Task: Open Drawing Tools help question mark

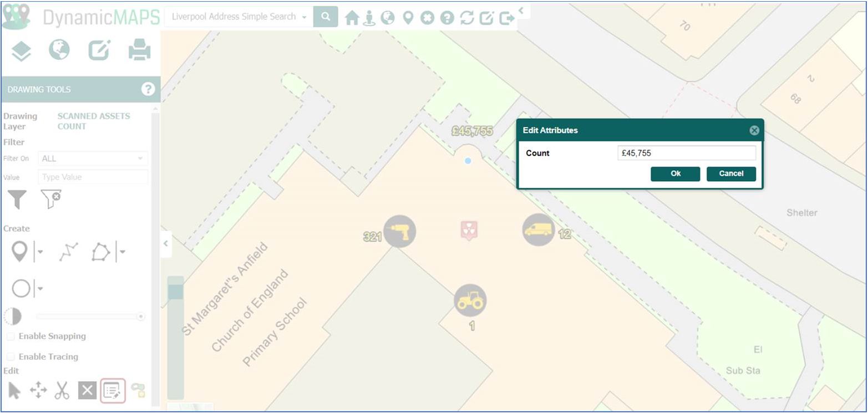Action: point(148,89)
